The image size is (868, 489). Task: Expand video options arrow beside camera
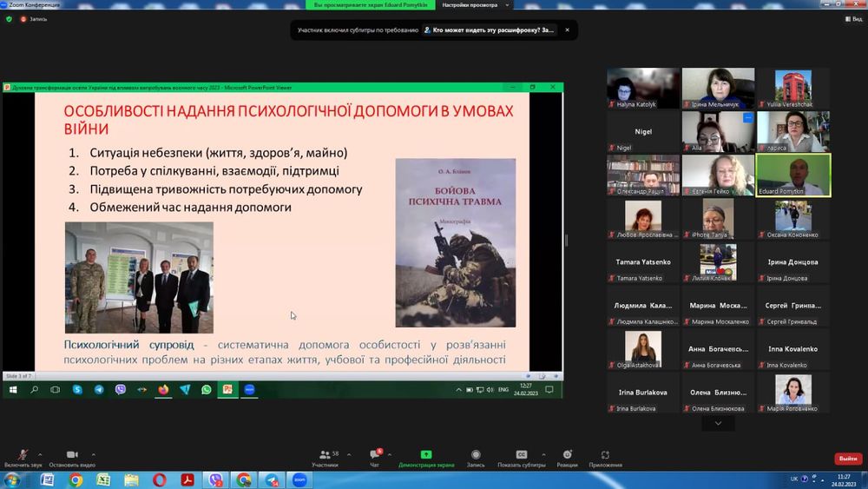tap(94, 454)
